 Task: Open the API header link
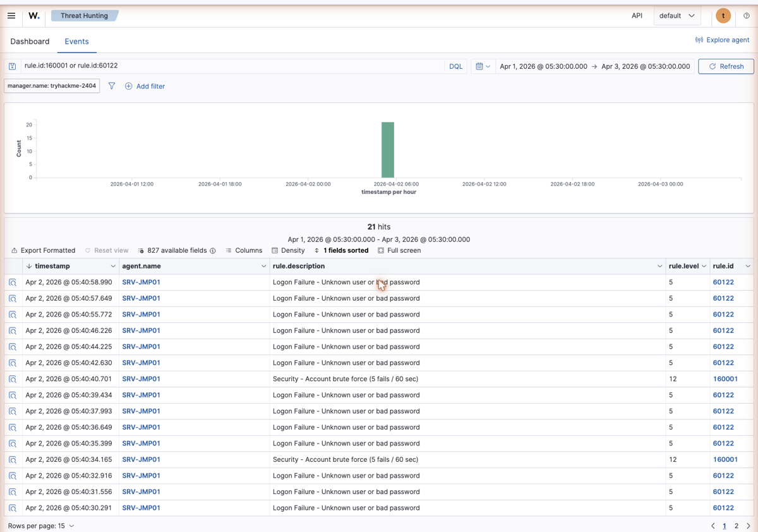pyautogui.click(x=637, y=16)
